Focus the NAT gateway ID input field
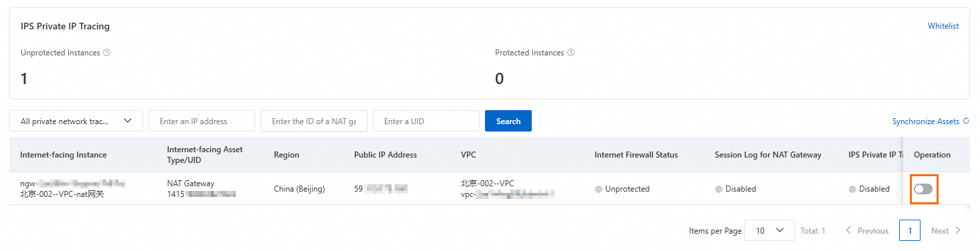Screen dimensions: 980x251 (x=314, y=121)
